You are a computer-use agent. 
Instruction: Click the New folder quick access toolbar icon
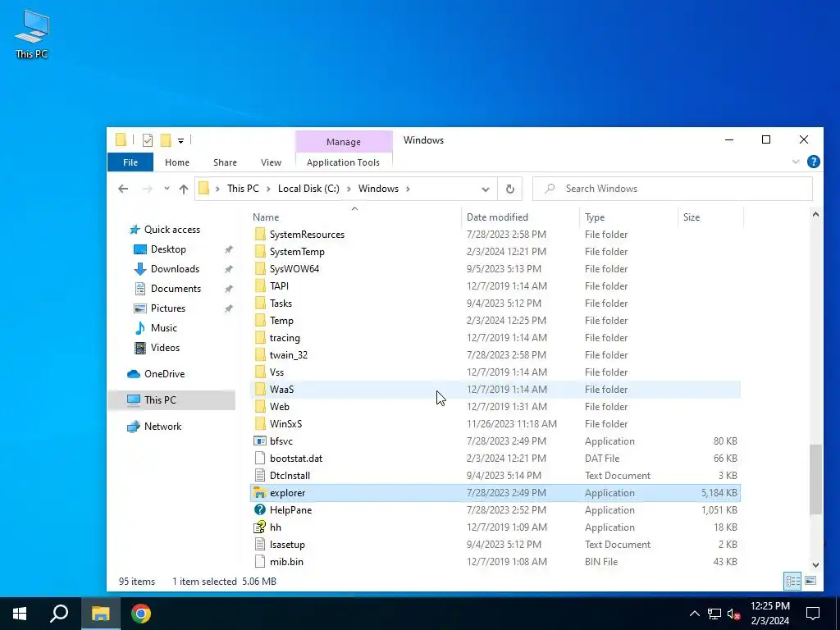166,140
